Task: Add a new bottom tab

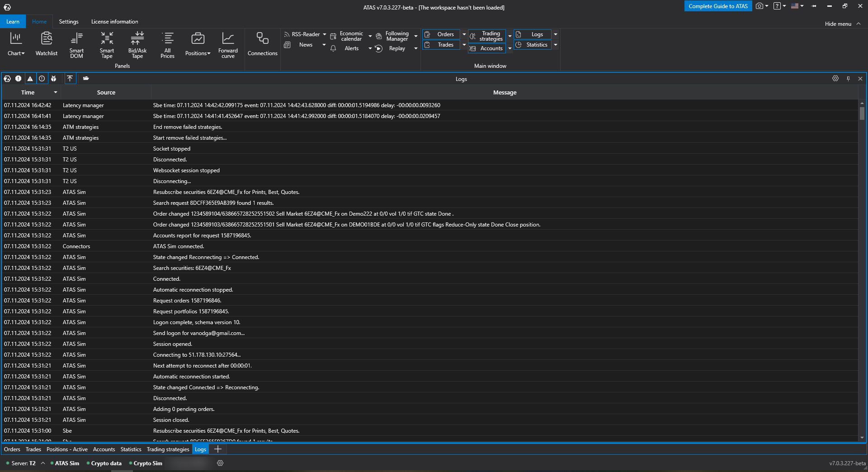Action: (x=218, y=449)
